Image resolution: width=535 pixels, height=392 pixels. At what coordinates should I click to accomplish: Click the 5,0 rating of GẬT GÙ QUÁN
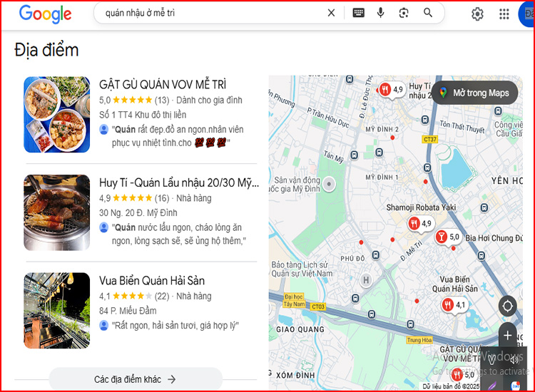coord(105,100)
